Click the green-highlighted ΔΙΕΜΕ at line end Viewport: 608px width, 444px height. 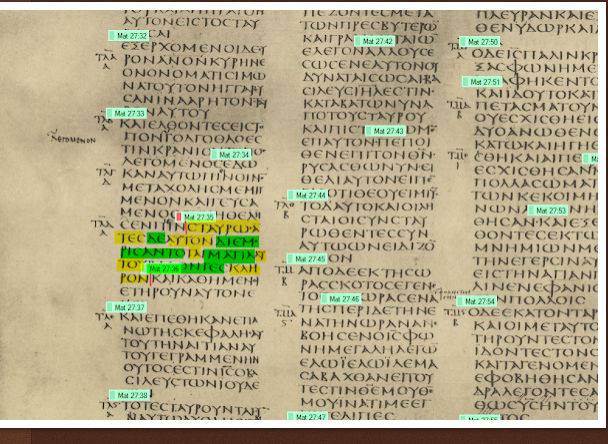click(x=237, y=242)
